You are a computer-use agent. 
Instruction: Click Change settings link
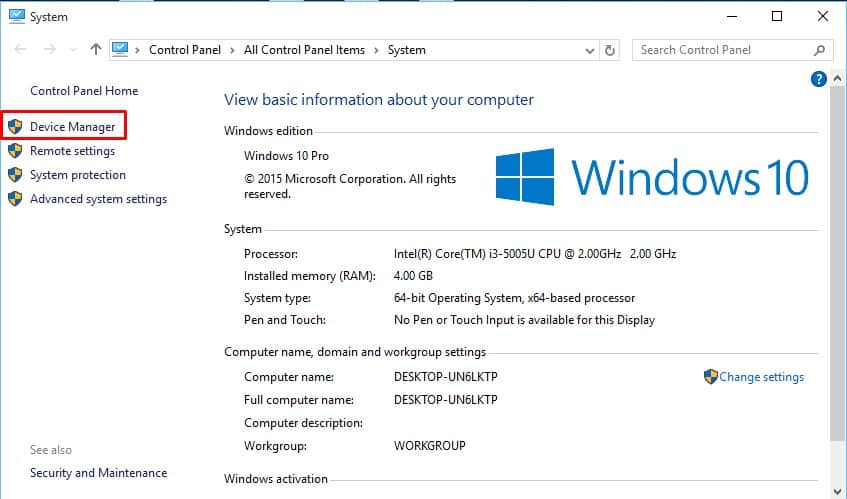coord(761,377)
